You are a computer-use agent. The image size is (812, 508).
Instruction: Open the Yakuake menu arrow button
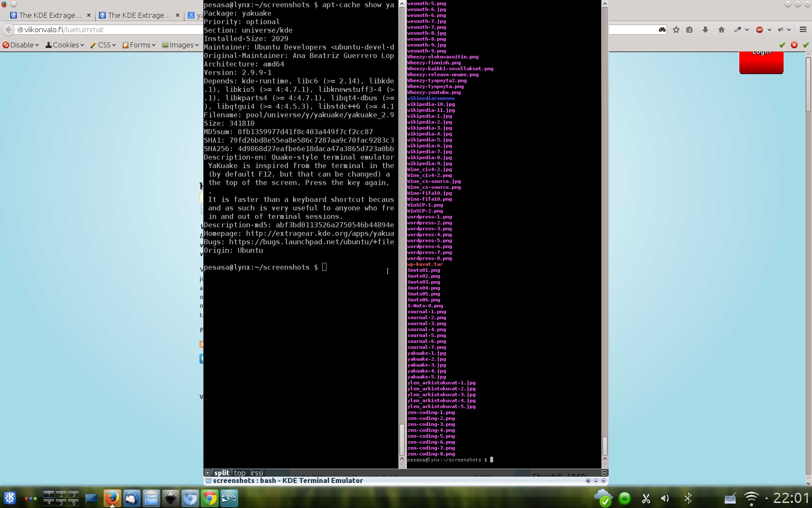click(x=596, y=481)
